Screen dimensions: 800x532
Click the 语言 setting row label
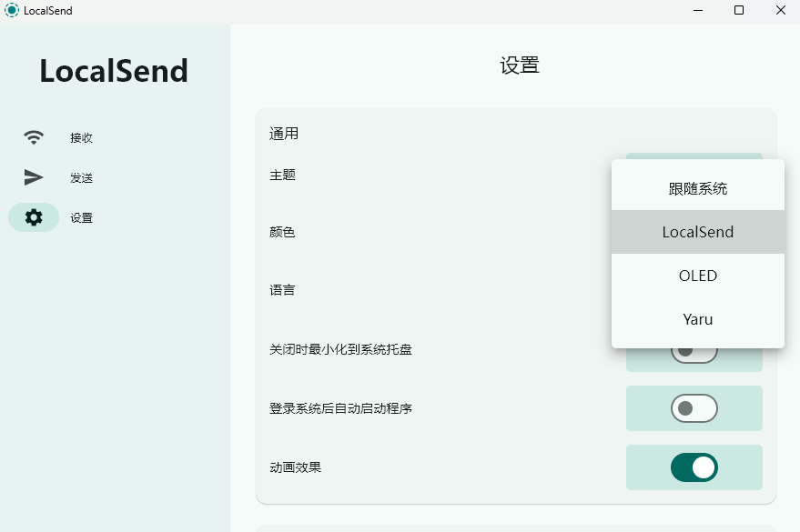point(282,290)
